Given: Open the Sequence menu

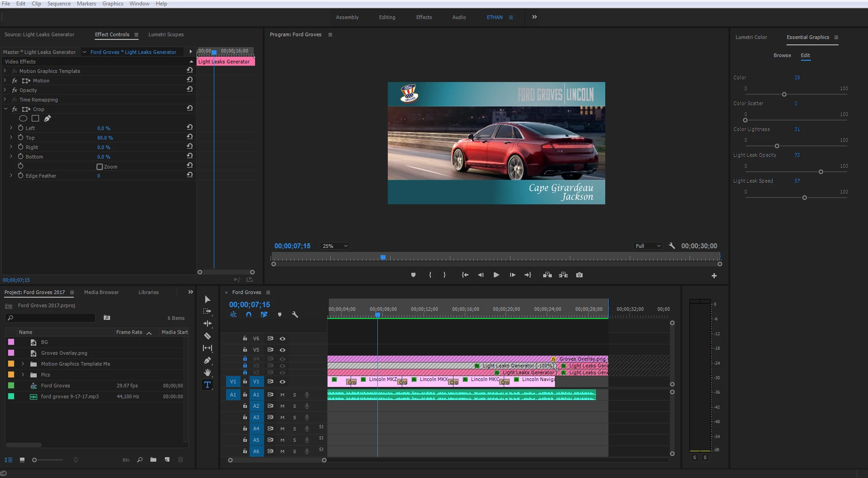Looking at the screenshot, I should click(x=59, y=4).
